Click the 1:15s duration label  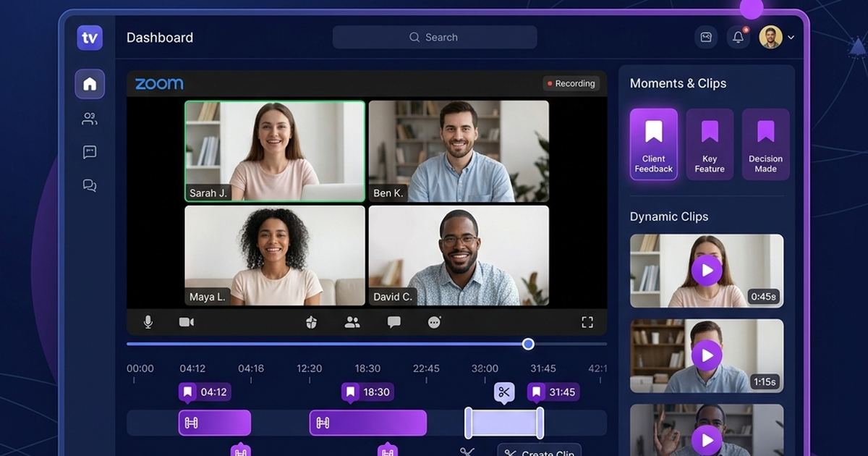pyautogui.click(x=763, y=381)
